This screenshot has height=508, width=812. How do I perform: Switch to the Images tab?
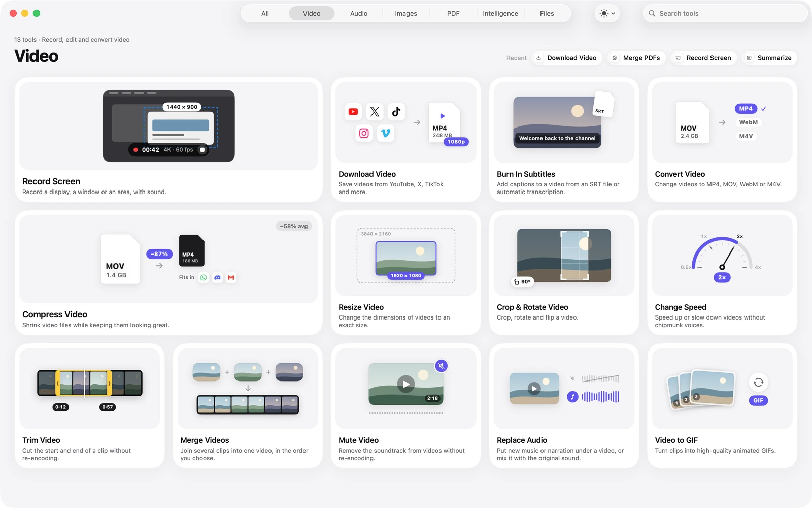406,13
